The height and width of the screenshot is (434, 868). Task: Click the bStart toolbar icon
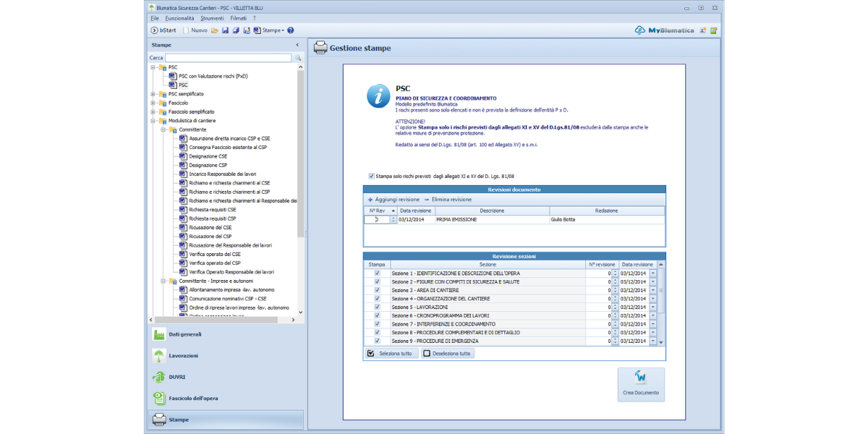click(155, 30)
